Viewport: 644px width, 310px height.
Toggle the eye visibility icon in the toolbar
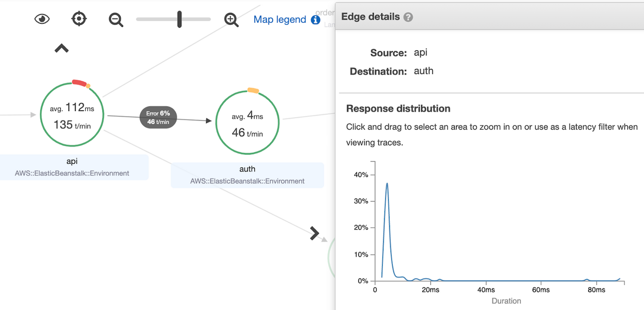(x=42, y=18)
